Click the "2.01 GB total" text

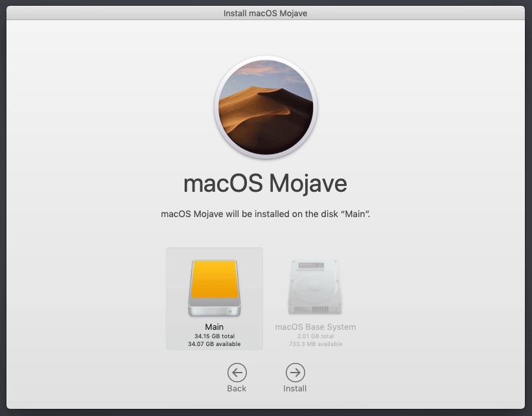[315, 336]
